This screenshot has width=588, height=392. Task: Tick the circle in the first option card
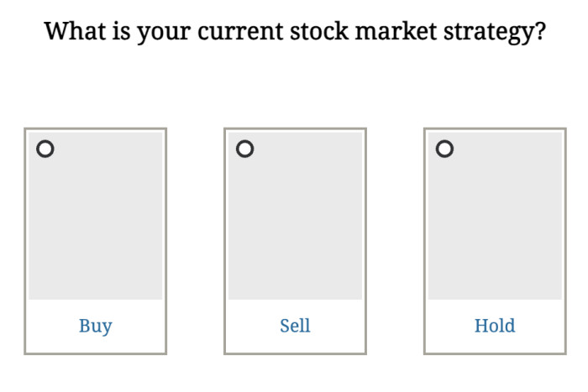tap(45, 149)
